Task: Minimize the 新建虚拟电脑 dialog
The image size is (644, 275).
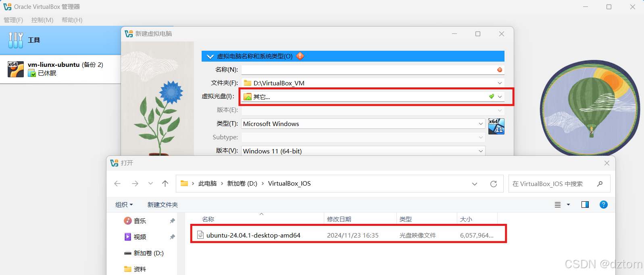Action: tap(454, 34)
